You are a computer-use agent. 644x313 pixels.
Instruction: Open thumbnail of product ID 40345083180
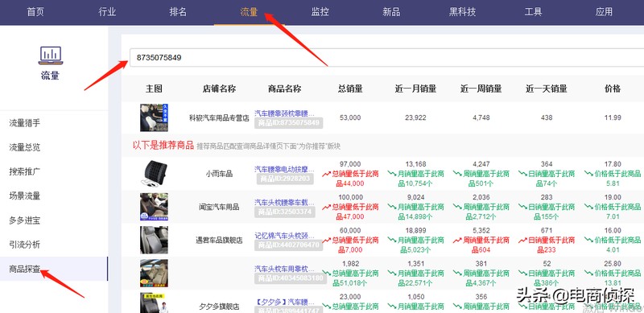pyautogui.click(x=154, y=273)
